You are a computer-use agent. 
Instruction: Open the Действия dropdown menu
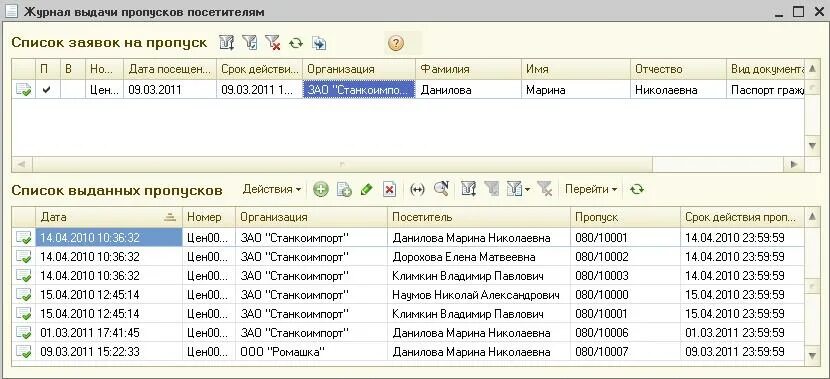pos(272,189)
